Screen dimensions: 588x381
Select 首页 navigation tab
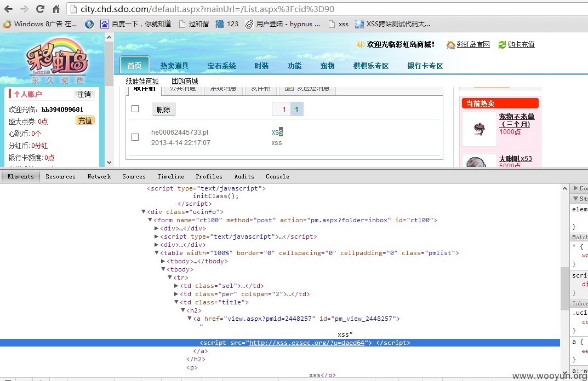pos(135,65)
